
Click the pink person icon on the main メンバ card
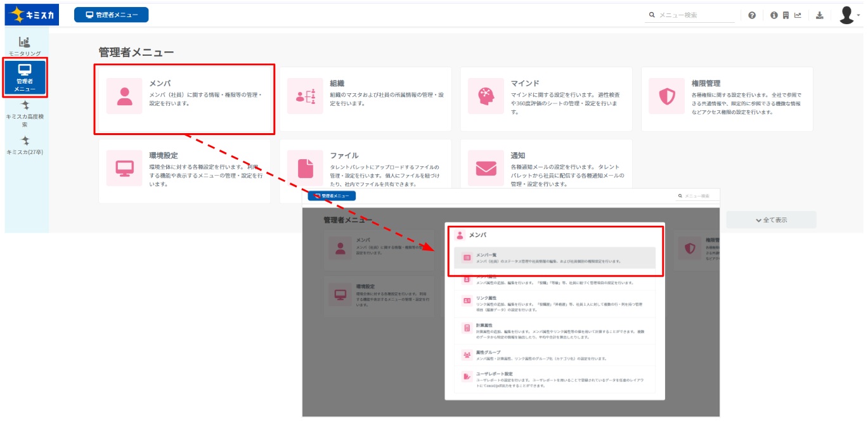(x=125, y=96)
